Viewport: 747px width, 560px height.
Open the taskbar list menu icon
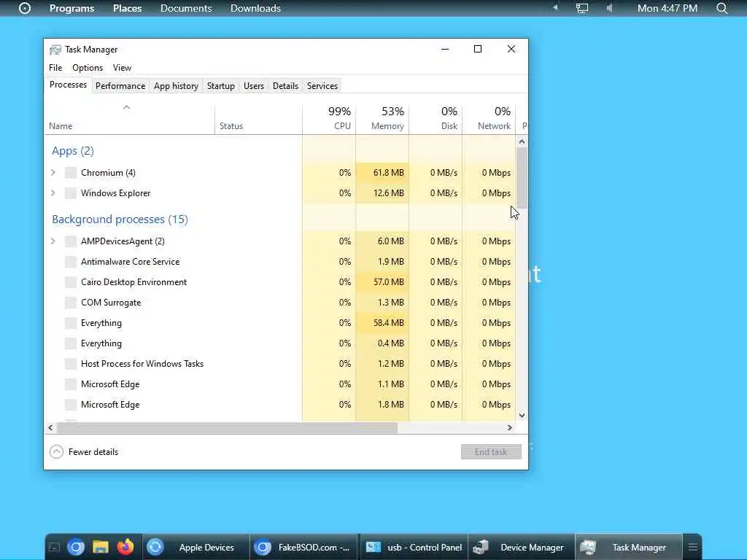point(693,547)
